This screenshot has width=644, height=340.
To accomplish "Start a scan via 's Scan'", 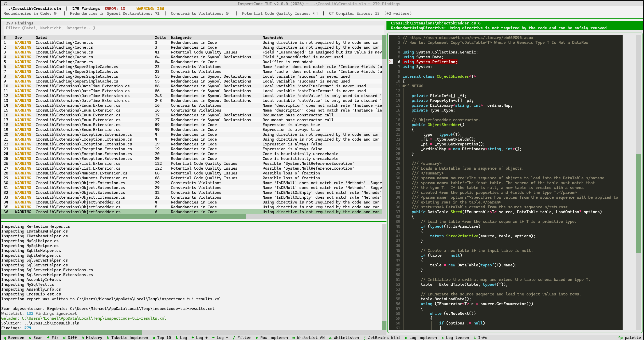I will 36,337.
